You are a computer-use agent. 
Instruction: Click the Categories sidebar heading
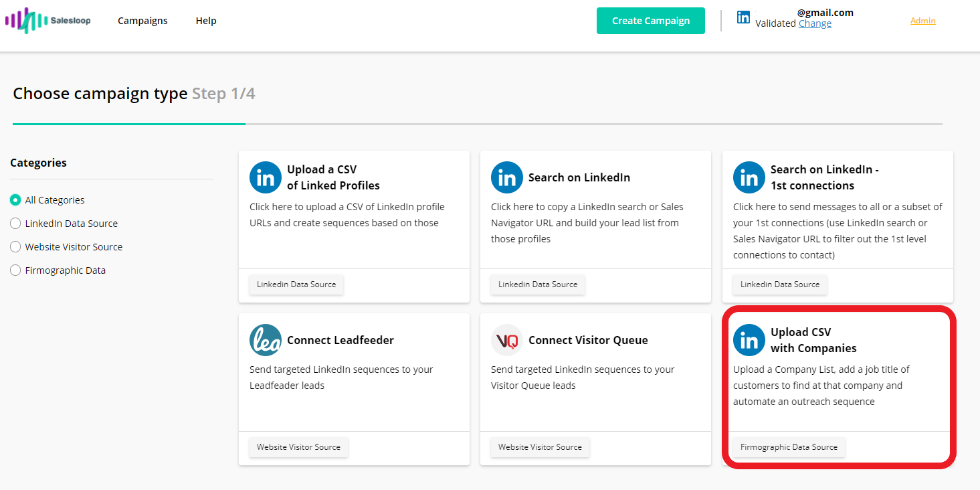tap(39, 163)
